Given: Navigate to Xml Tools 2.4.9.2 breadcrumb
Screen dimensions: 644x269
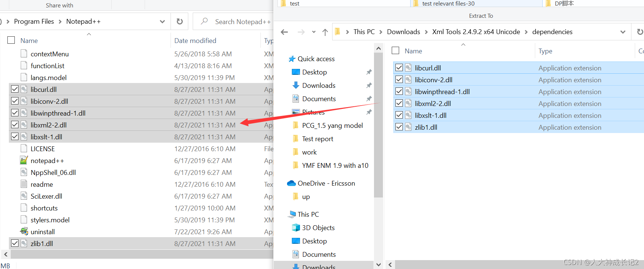Looking at the screenshot, I should (x=476, y=32).
